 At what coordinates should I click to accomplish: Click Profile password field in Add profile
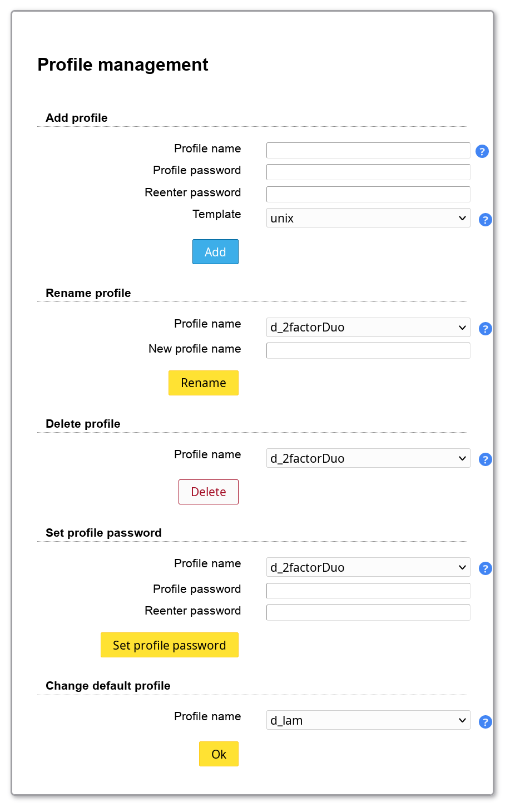tap(368, 172)
